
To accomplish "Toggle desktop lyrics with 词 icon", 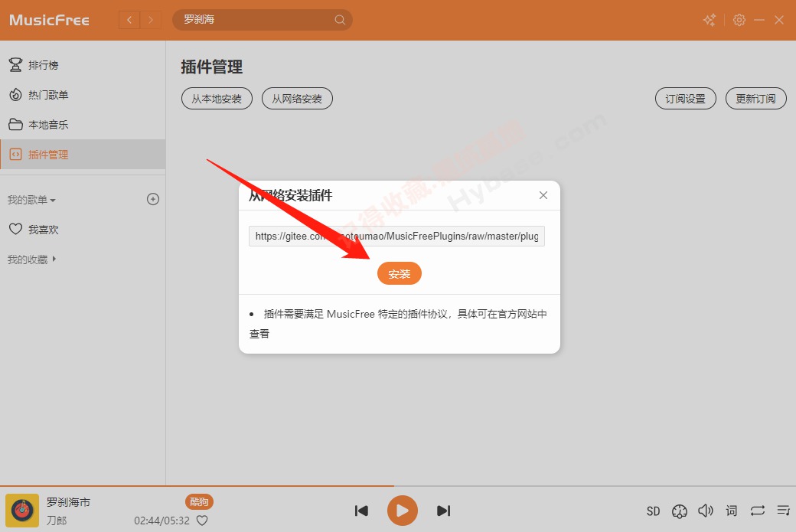I will tap(732, 511).
